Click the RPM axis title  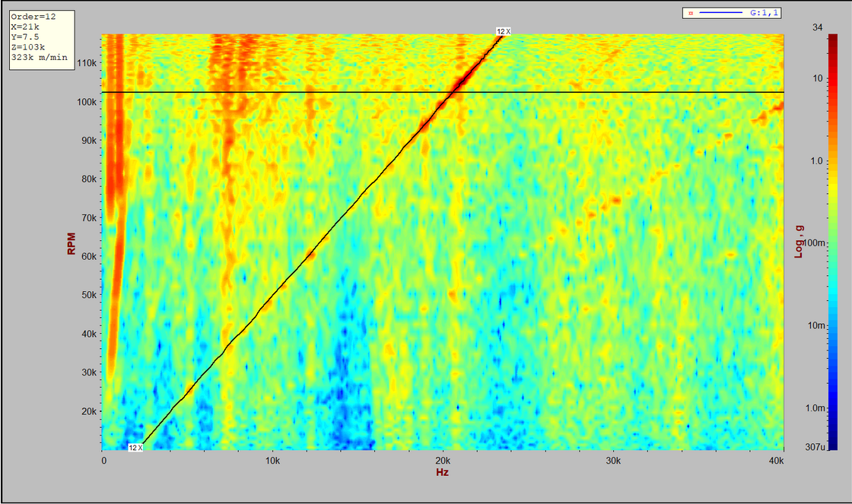click(x=72, y=243)
